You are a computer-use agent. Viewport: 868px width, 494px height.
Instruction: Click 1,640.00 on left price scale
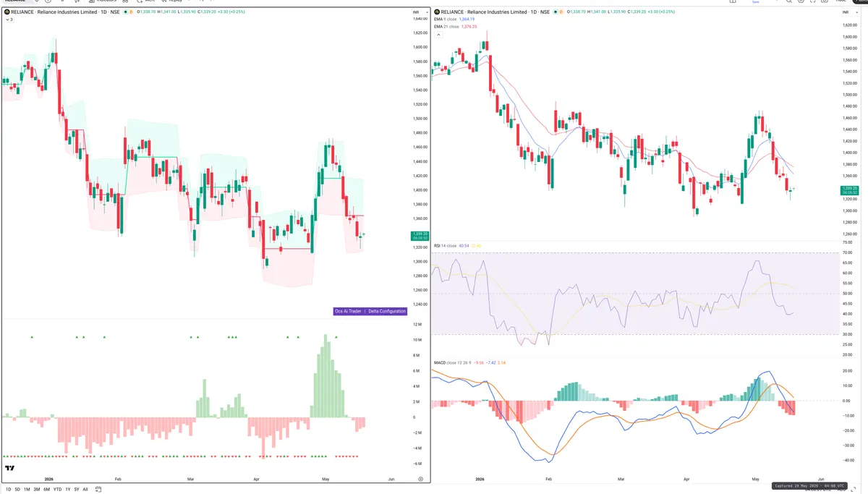[420, 19]
